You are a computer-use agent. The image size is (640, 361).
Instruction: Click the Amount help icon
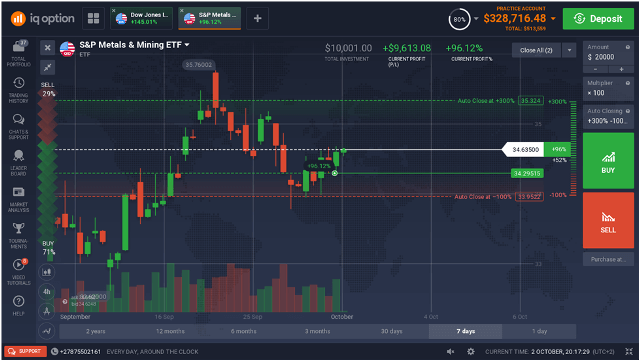(628, 47)
